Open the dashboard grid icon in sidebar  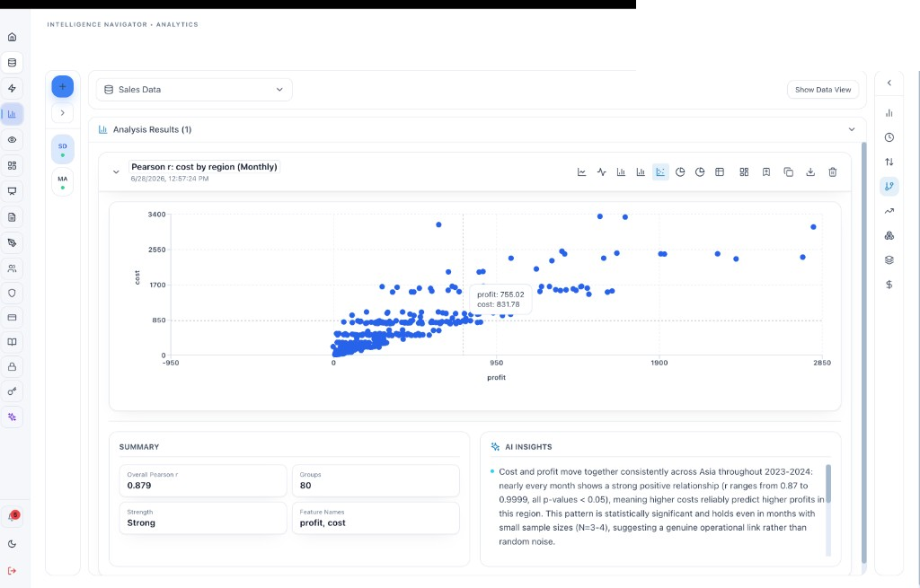pyautogui.click(x=12, y=165)
